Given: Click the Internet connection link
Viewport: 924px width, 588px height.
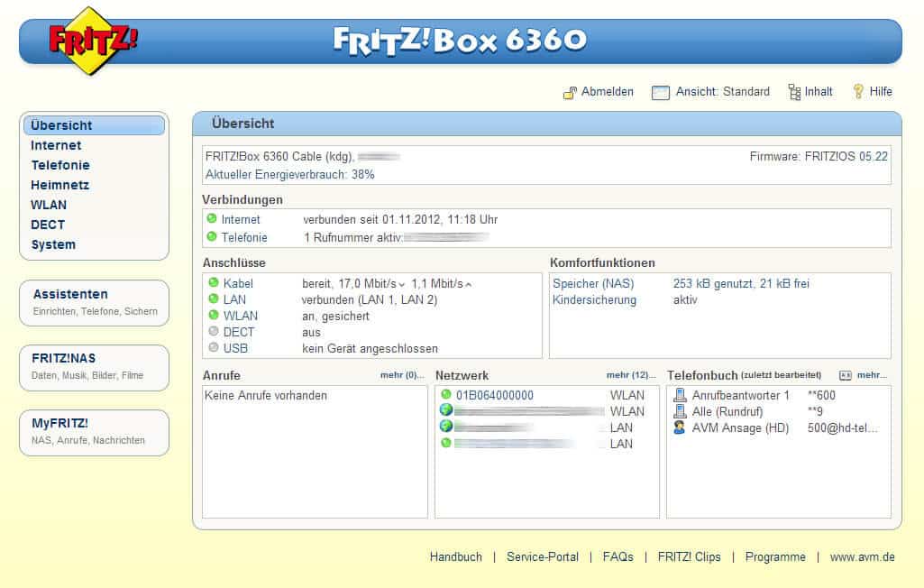Looking at the screenshot, I should [241, 219].
